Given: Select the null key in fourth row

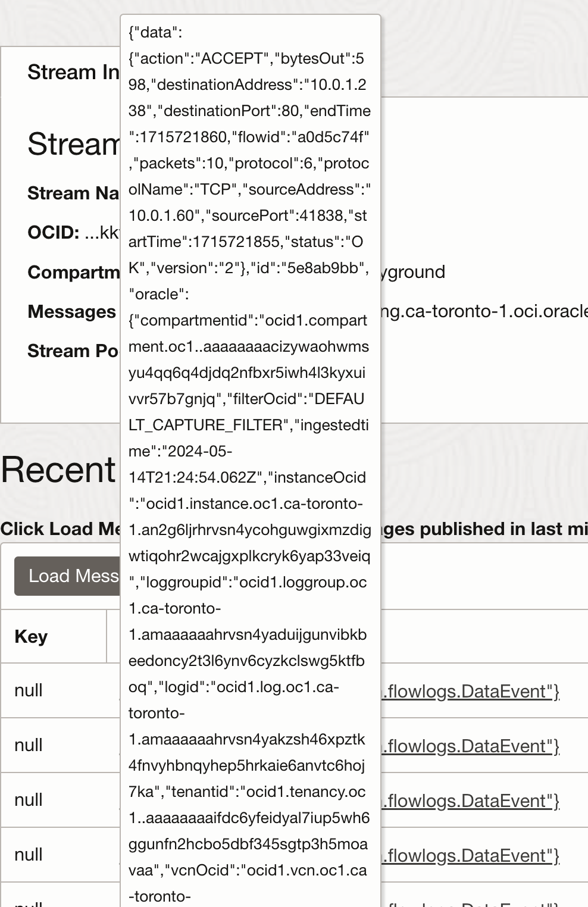Looking at the screenshot, I should click(x=29, y=855).
